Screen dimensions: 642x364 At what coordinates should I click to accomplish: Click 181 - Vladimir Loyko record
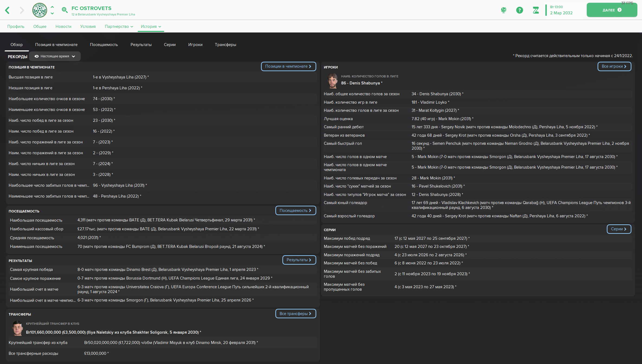(x=430, y=102)
